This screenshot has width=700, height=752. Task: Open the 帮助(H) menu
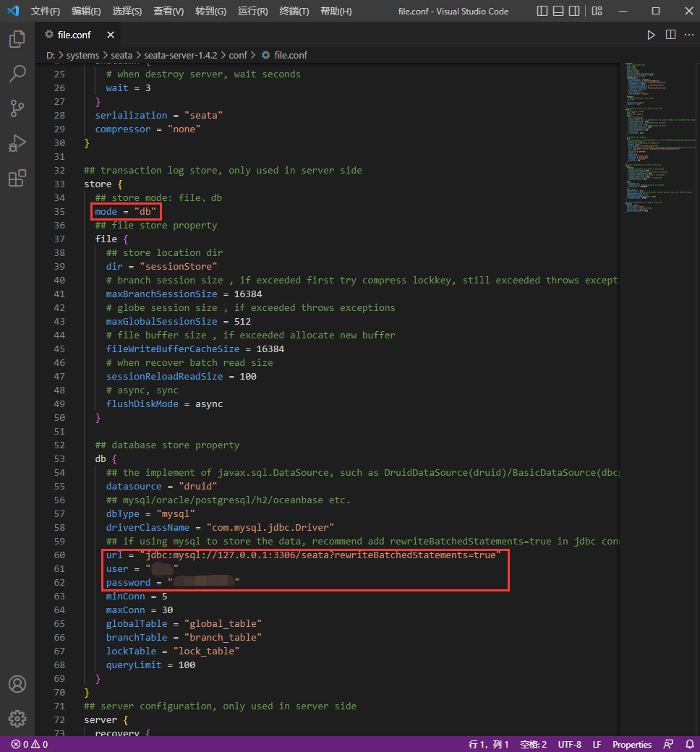click(x=336, y=11)
